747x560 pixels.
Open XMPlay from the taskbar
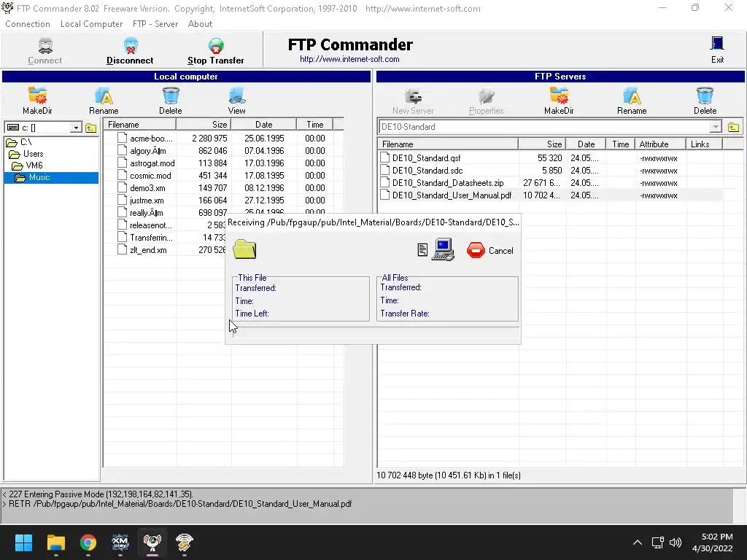click(x=120, y=542)
